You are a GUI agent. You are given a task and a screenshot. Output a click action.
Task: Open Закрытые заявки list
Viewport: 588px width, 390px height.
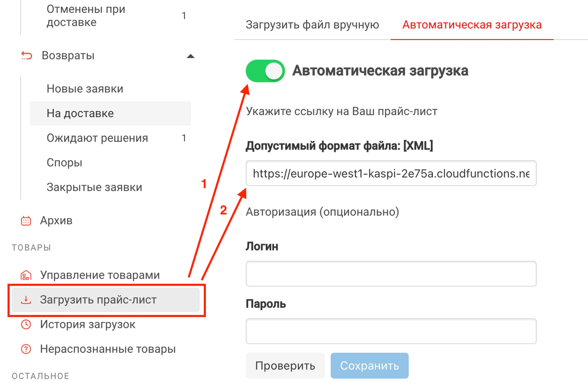(94, 187)
